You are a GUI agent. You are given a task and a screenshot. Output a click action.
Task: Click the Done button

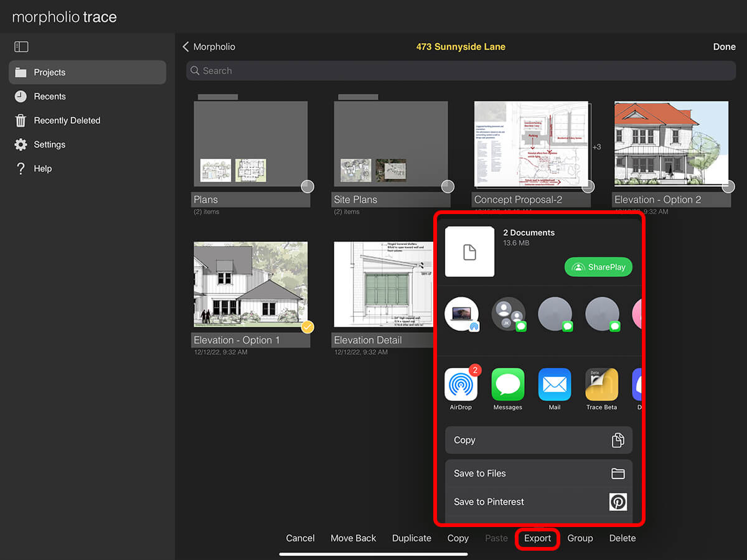(724, 47)
